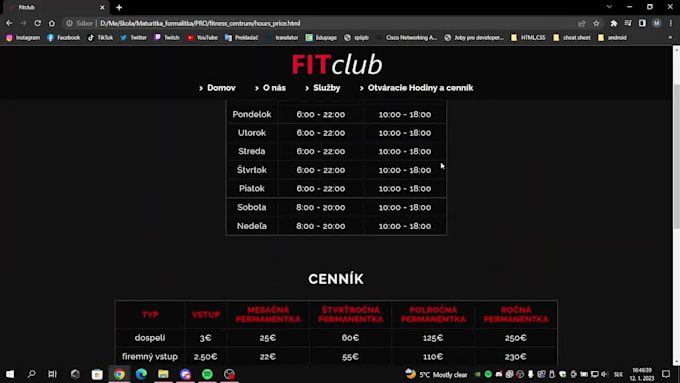Image resolution: width=680 pixels, height=383 pixels.
Task: Select the Pondelok row label
Action: click(252, 115)
